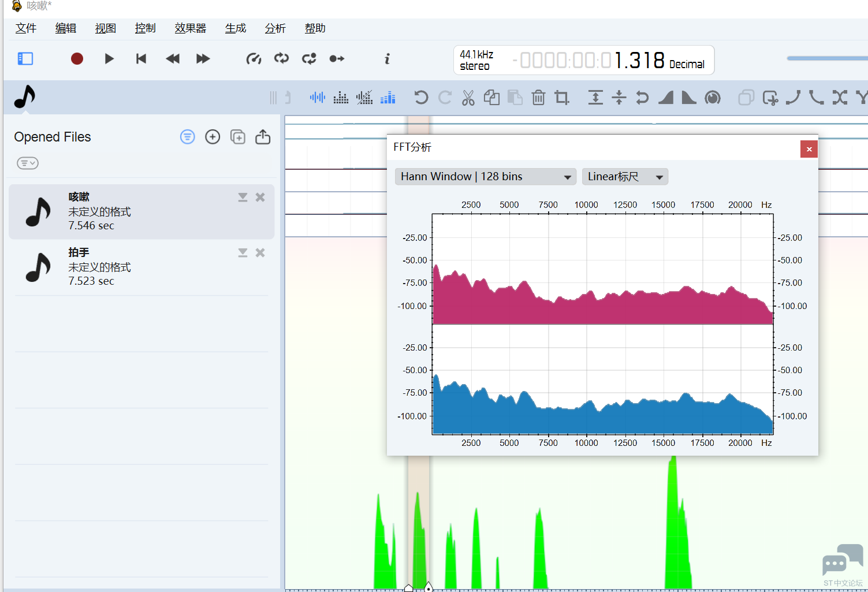Close the 咳嗽 file with its X
The image size is (868, 592).
(x=260, y=198)
